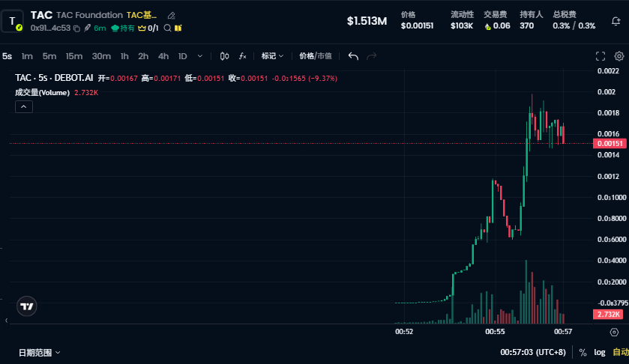Screen dimensions: 629x364
Task: Click the pencil edit note icon
Action: click(171, 16)
